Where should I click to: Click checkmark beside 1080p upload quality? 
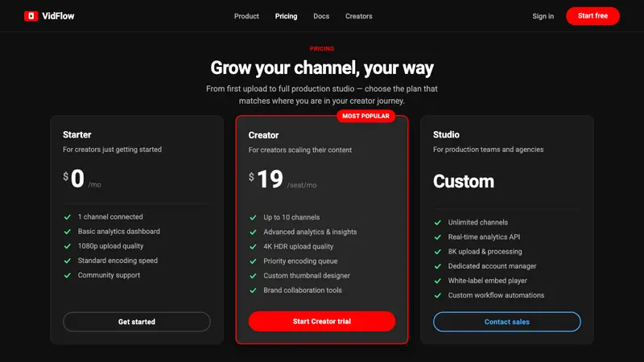pyautogui.click(x=68, y=246)
